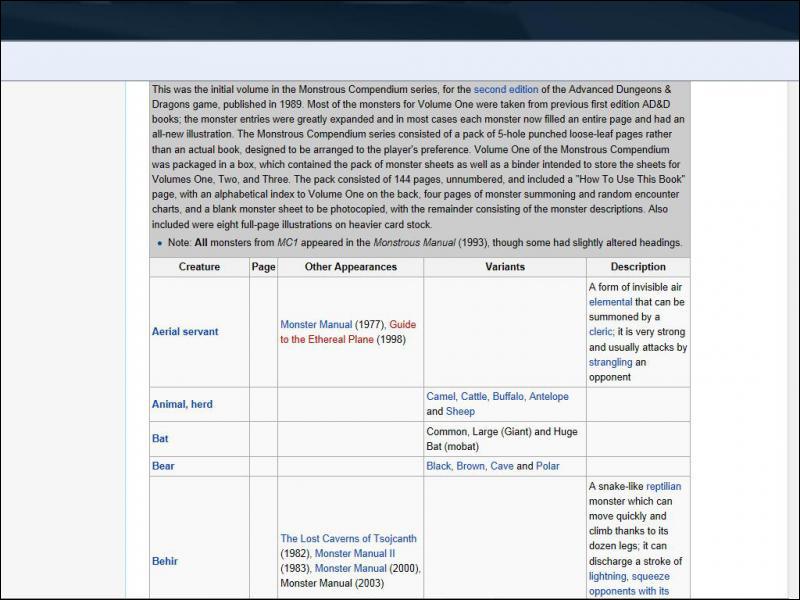Click the 'Note: All monsters from MC1' bullet text

(424, 242)
